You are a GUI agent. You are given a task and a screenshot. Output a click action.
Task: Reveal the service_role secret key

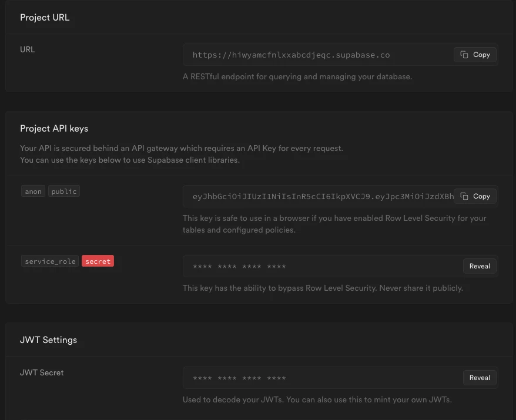coord(479,266)
